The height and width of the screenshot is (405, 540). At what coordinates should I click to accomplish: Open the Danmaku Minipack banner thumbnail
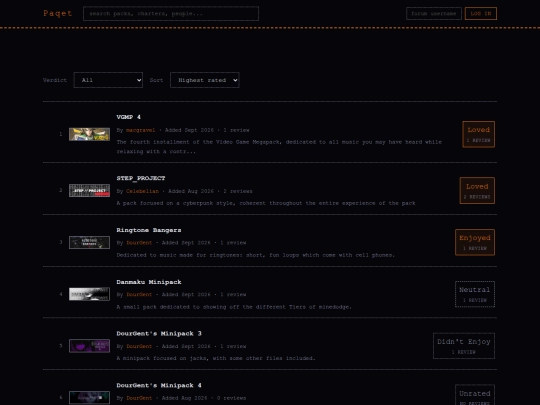click(x=90, y=294)
